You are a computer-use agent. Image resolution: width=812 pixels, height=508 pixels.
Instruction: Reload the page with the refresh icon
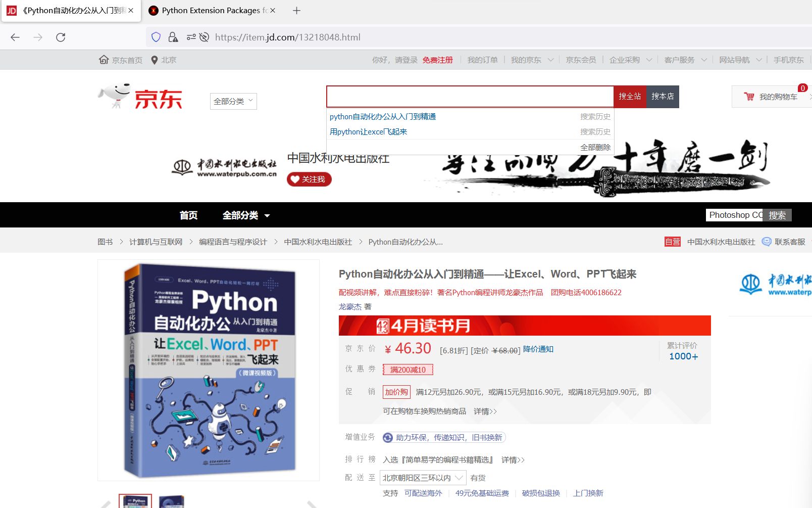tap(61, 37)
